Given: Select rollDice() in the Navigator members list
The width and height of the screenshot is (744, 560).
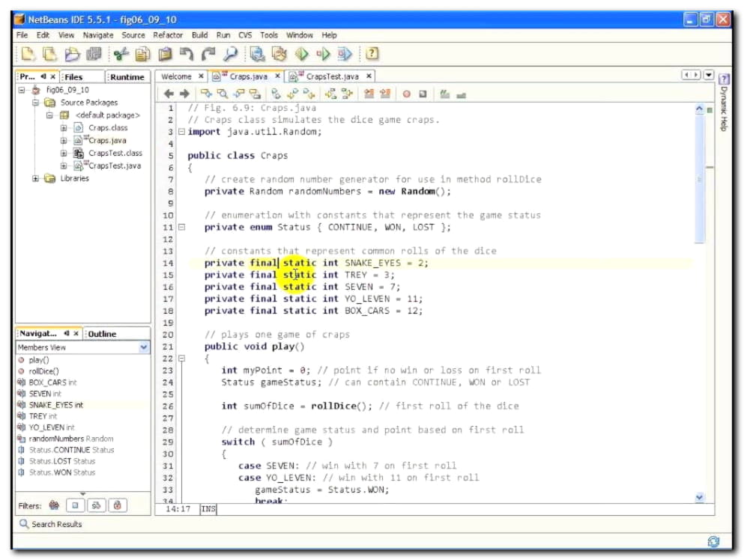Looking at the screenshot, I should click(43, 371).
